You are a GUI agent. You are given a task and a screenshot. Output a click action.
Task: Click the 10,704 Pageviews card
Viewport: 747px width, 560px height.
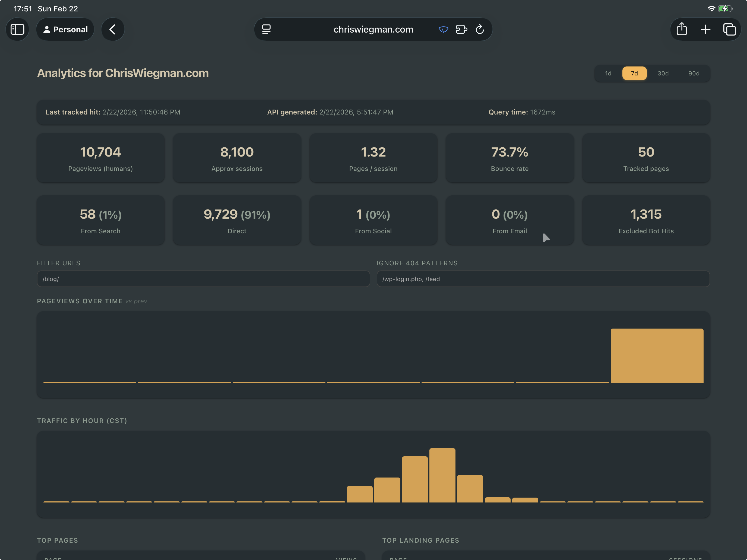click(101, 158)
